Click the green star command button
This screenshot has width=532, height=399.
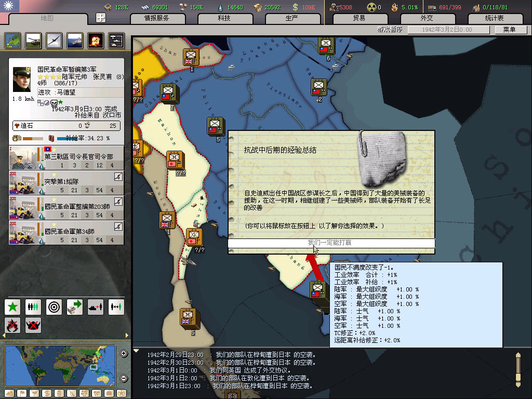click(x=12, y=307)
